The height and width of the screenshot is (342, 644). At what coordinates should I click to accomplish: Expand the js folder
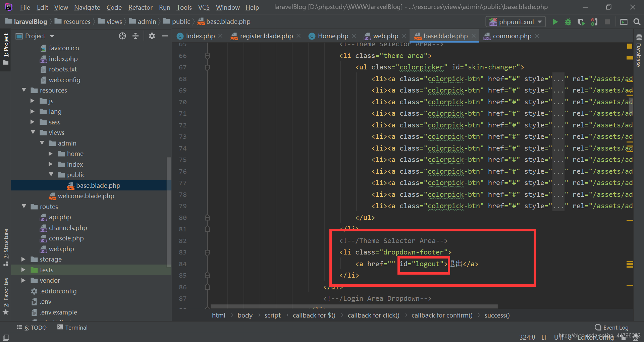(x=33, y=101)
